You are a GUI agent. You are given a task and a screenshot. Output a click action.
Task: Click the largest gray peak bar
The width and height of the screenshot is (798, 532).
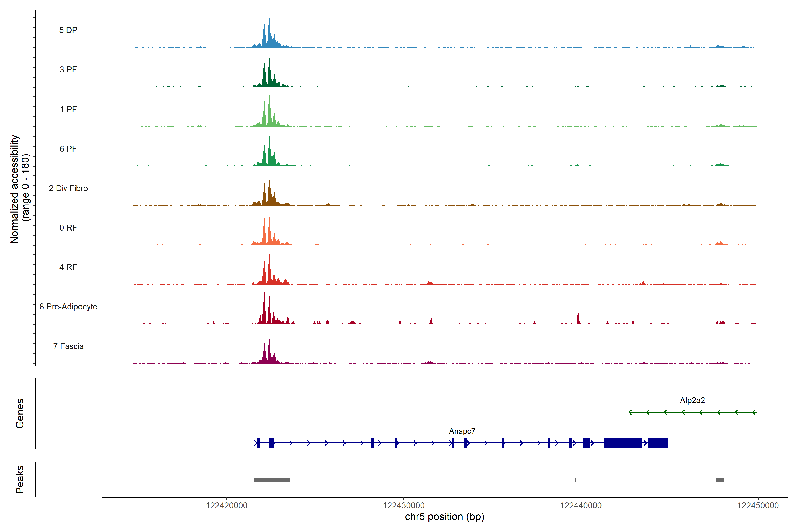(x=272, y=480)
